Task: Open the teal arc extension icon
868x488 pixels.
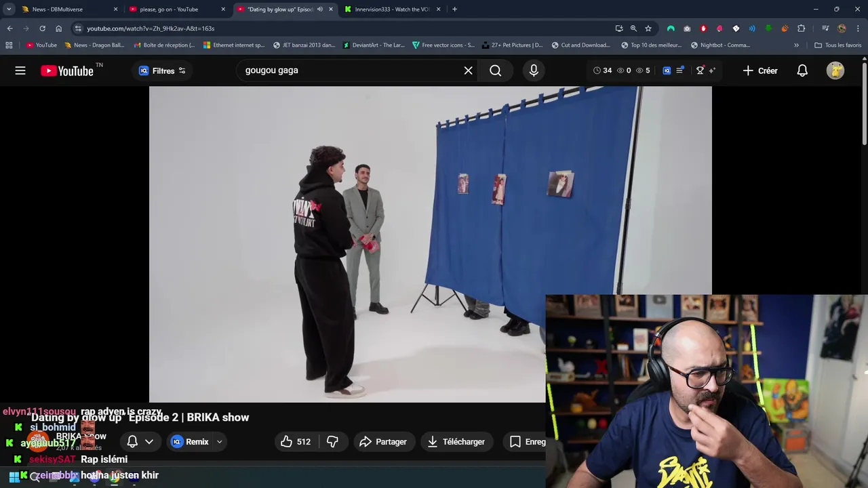Action: point(671,28)
